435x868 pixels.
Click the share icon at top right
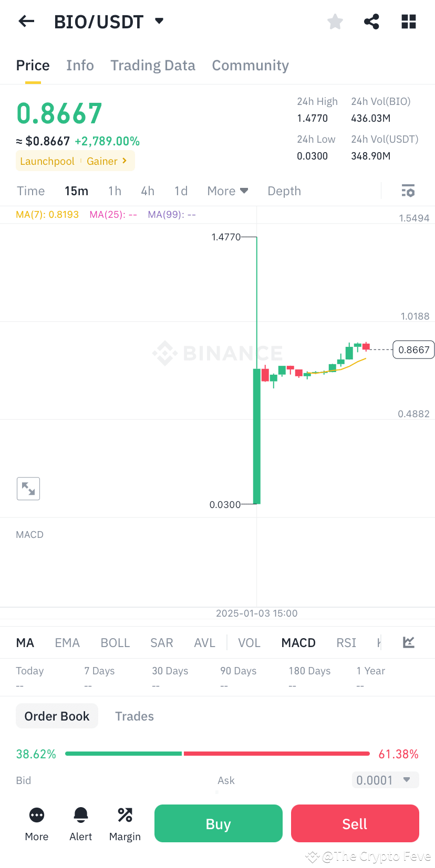(371, 22)
